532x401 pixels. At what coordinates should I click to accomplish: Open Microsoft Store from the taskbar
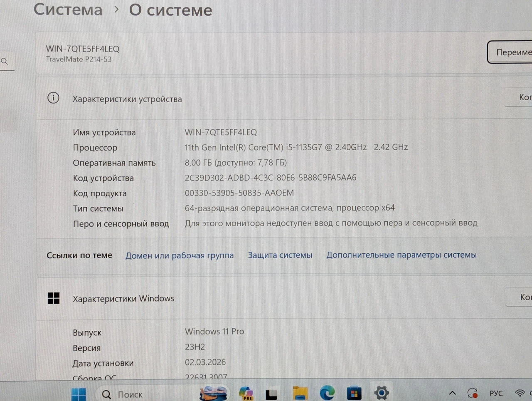coord(354,393)
